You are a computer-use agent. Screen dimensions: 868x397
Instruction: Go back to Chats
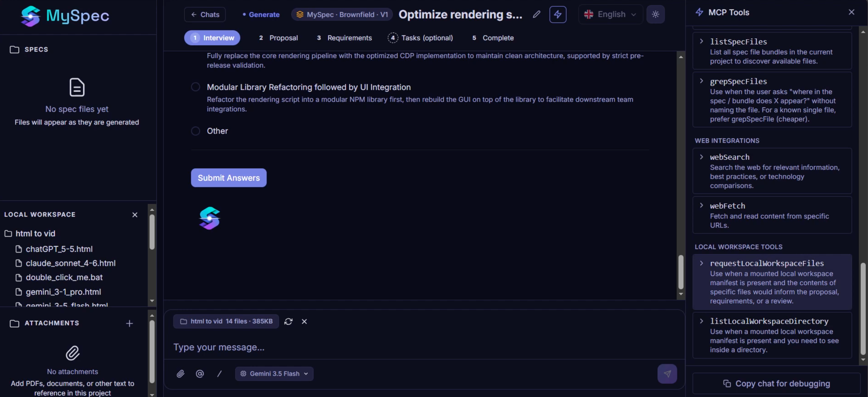click(205, 15)
